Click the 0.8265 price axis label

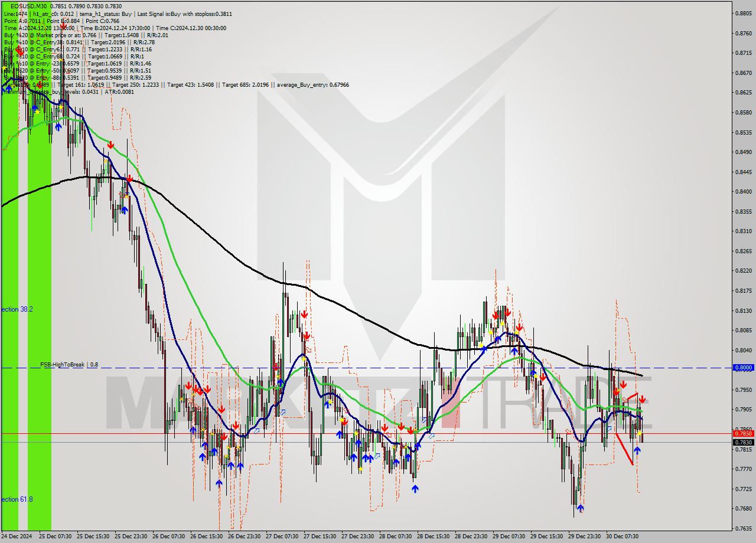pos(744,251)
